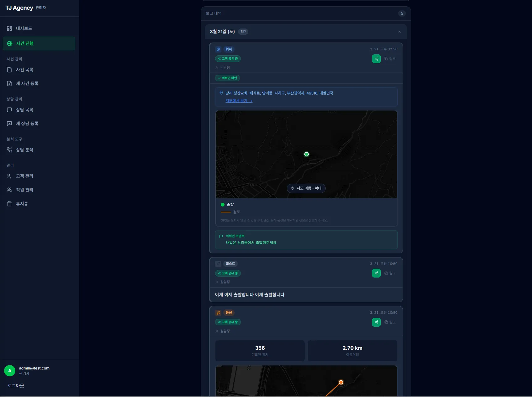Click the green share button on 텍스트 report

tap(376, 273)
